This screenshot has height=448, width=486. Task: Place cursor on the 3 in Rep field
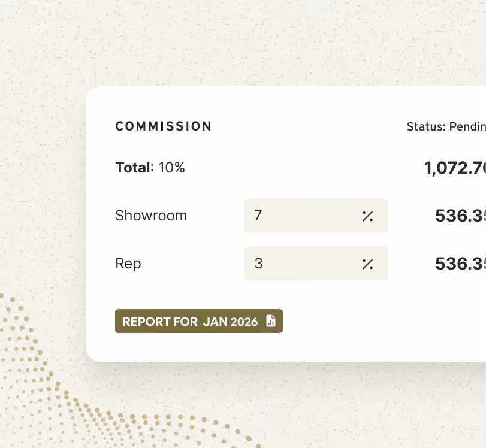click(258, 264)
